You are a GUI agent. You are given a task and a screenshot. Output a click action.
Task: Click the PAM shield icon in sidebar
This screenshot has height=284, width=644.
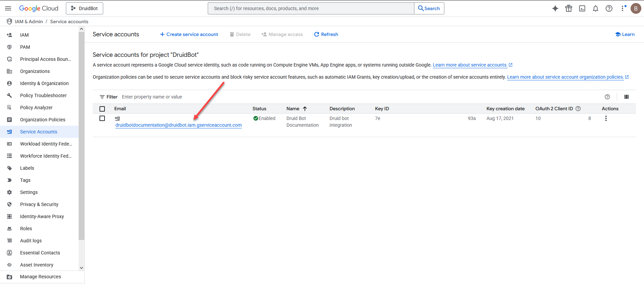9,47
